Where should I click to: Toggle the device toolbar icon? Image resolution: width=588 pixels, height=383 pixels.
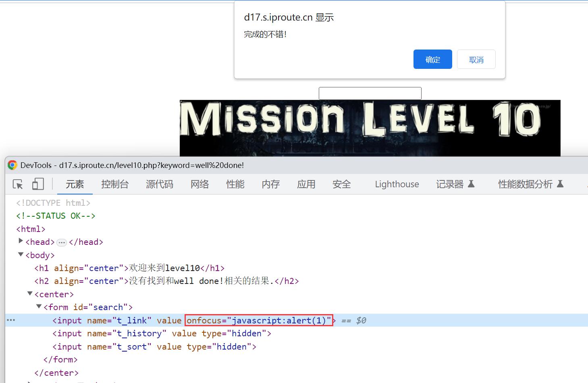[38, 184]
